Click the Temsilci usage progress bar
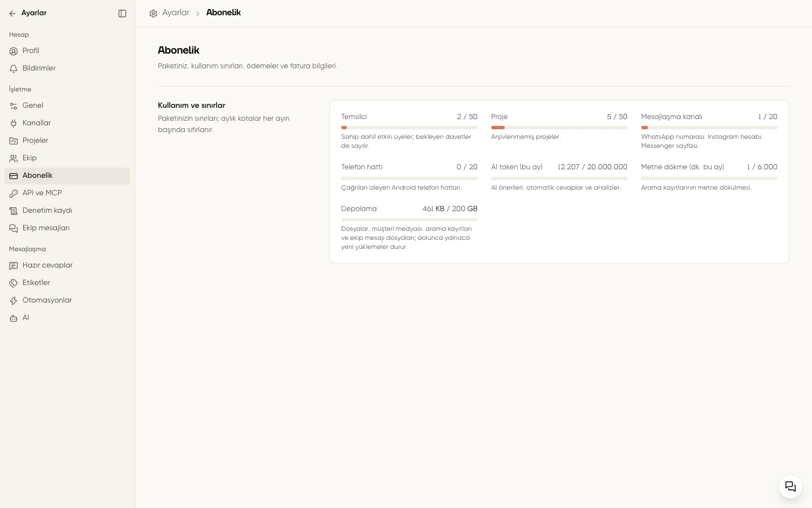812x508 pixels. click(409, 128)
